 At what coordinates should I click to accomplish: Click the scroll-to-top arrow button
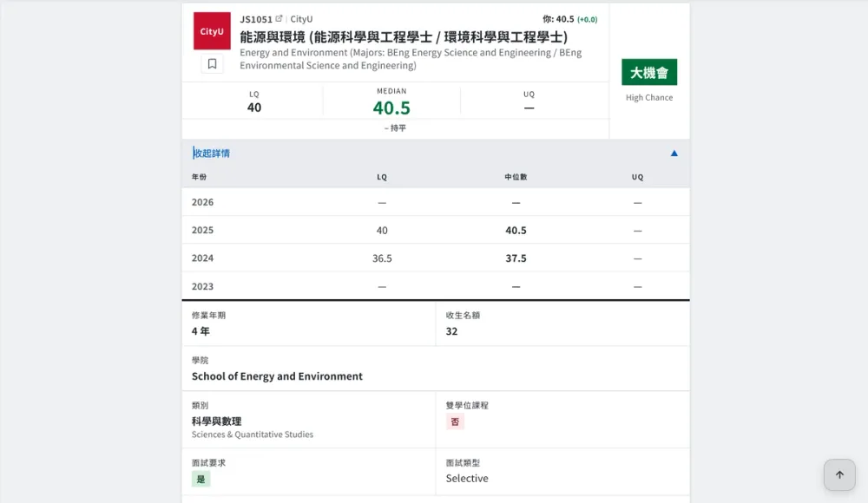(839, 474)
